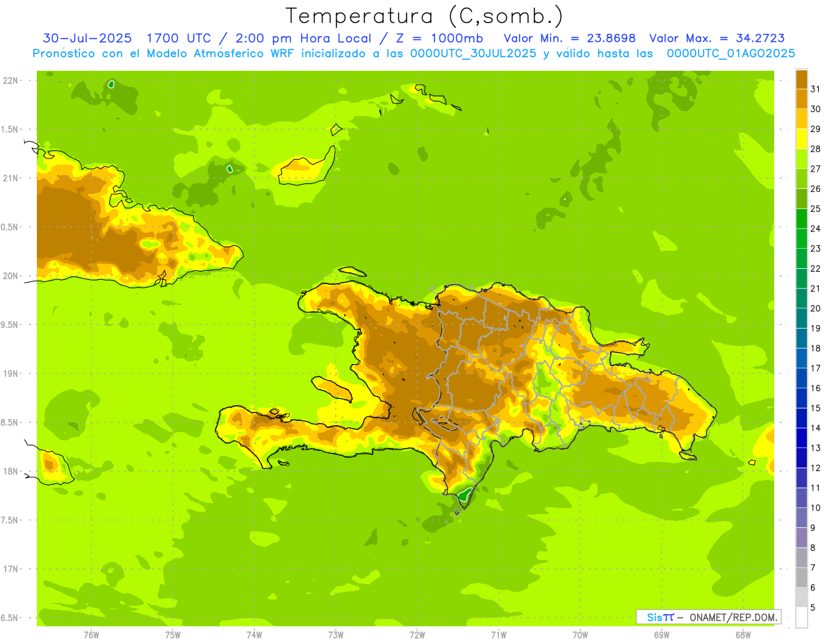
Task: Click the colorbar value '12'
Action: coord(816,468)
